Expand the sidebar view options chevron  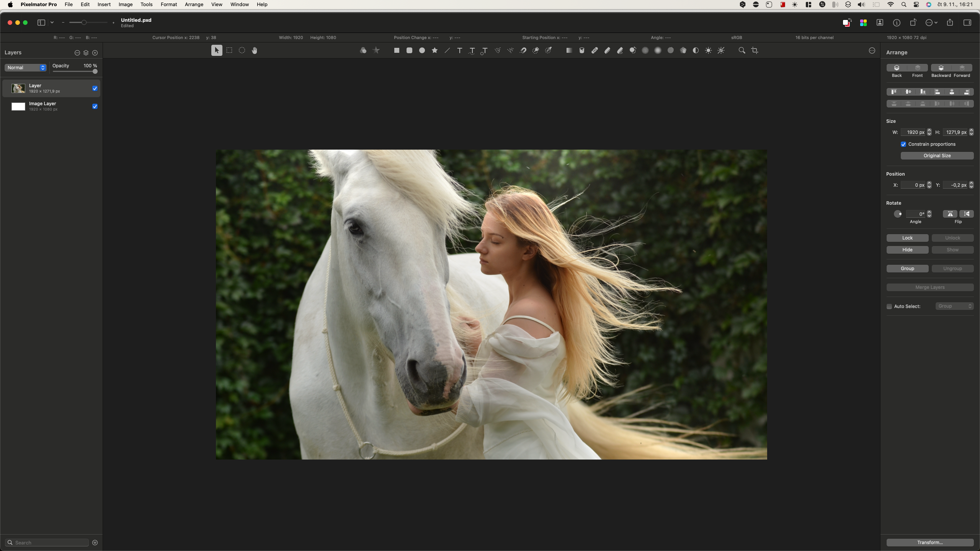click(52, 23)
